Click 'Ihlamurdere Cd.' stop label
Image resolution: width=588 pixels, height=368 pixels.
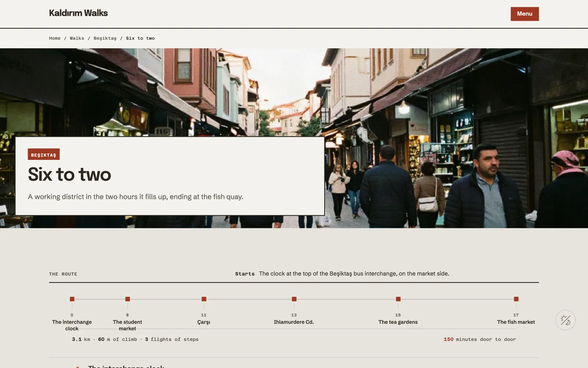click(294, 322)
